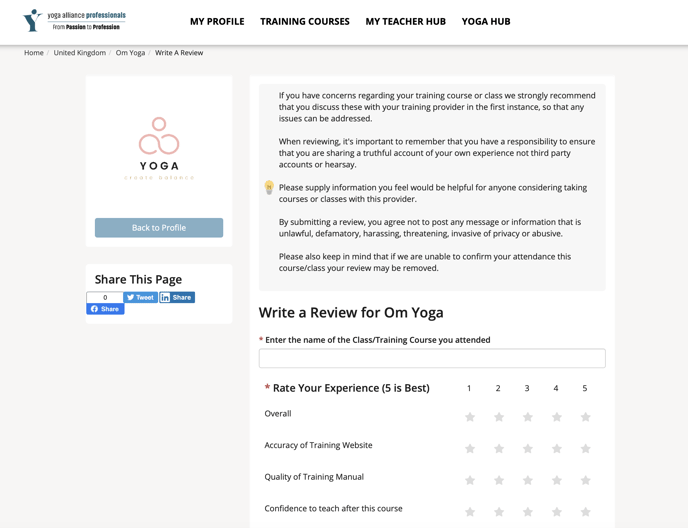Click the Yoga Alliance Professionals logo
The width and height of the screenshot is (688, 528).
point(74,20)
